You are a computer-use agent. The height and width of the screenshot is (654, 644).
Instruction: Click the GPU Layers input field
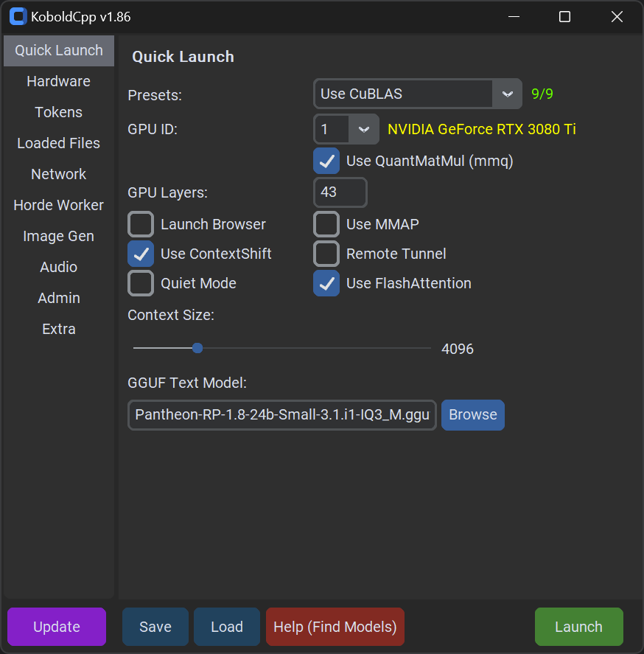tap(340, 192)
